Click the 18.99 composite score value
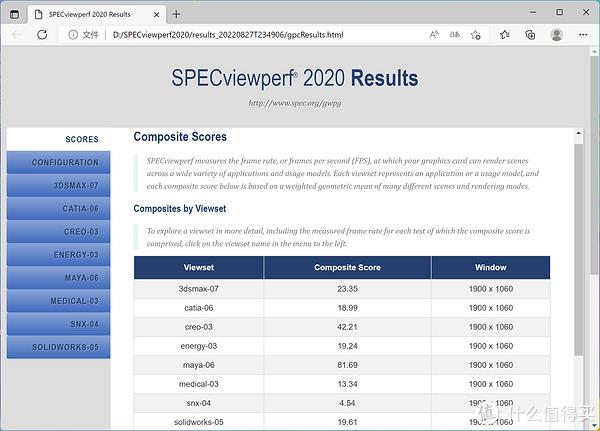Screen dimensions: 600x431 (347, 308)
